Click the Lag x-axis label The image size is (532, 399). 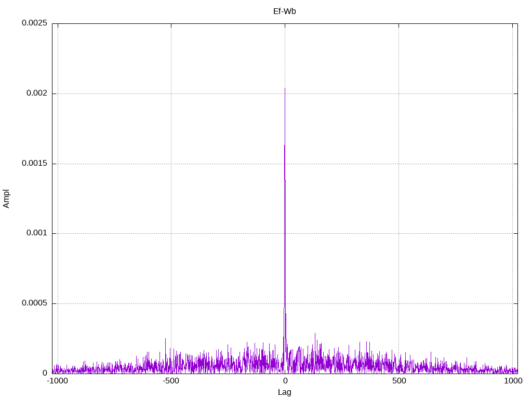(x=284, y=392)
